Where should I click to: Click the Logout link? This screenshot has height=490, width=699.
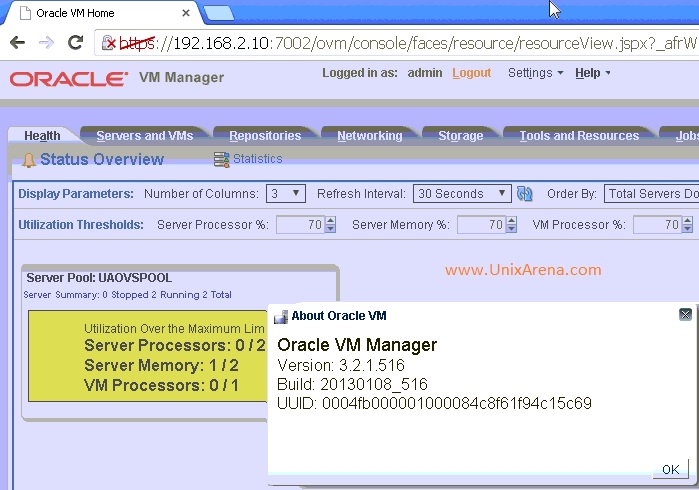click(x=472, y=73)
